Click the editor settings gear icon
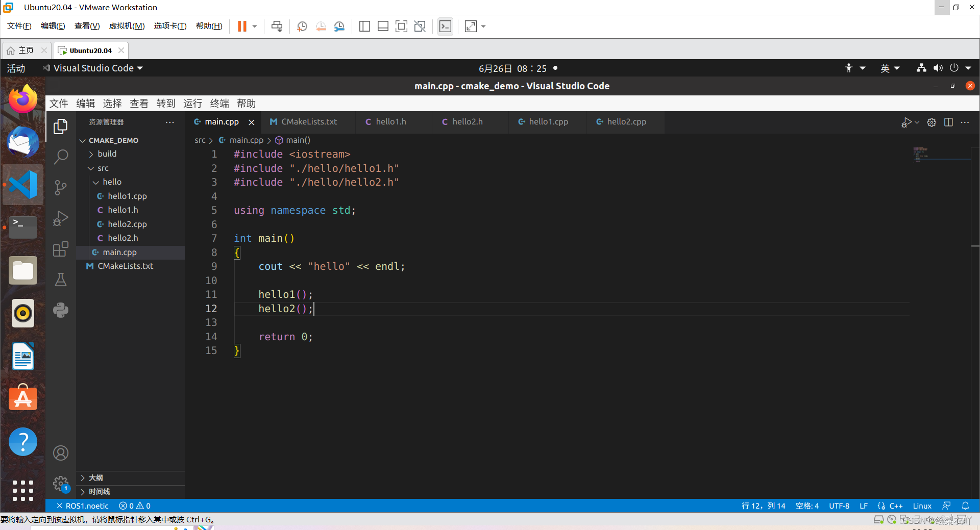 coord(932,122)
